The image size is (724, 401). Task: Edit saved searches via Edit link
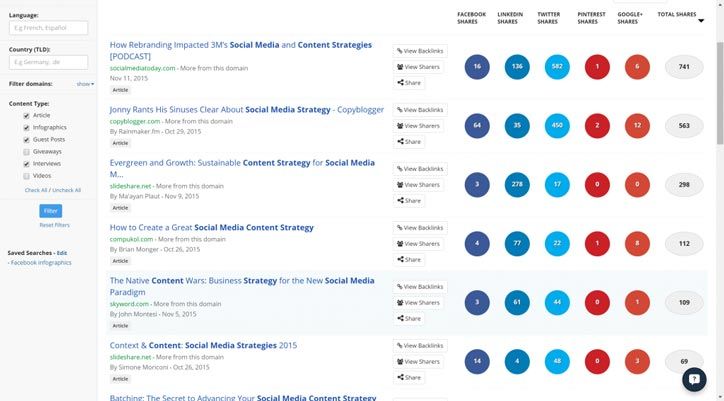pyautogui.click(x=62, y=253)
